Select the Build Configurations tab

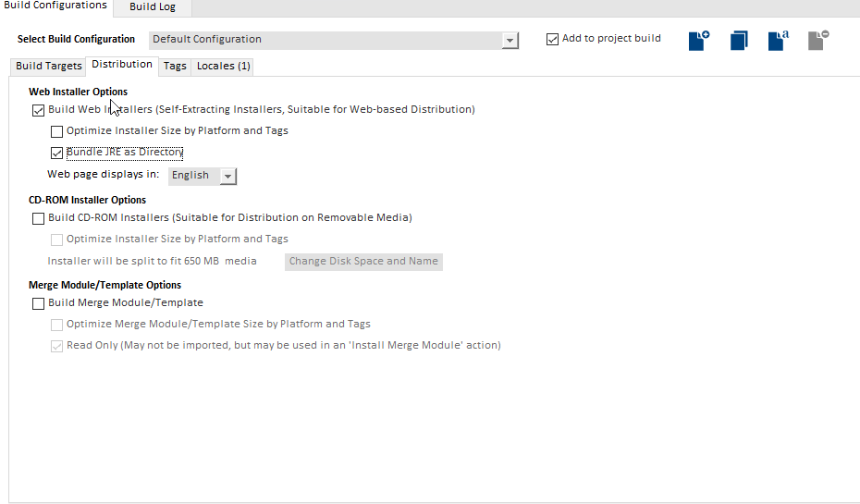[55, 6]
